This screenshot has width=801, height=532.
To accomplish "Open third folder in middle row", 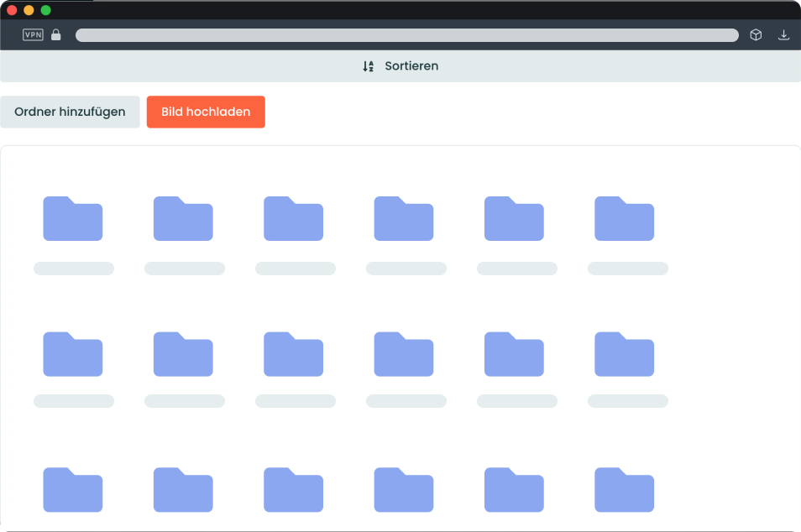I will pyautogui.click(x=294, y=354).
